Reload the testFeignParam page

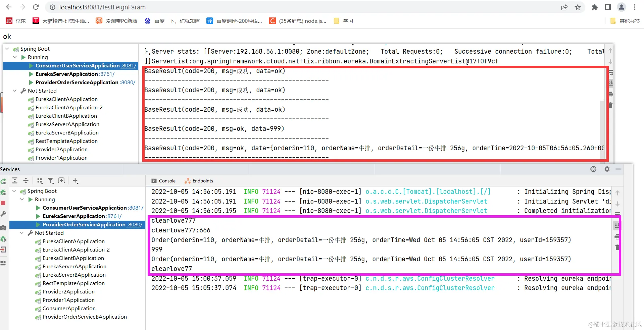(x=36, y=7)
